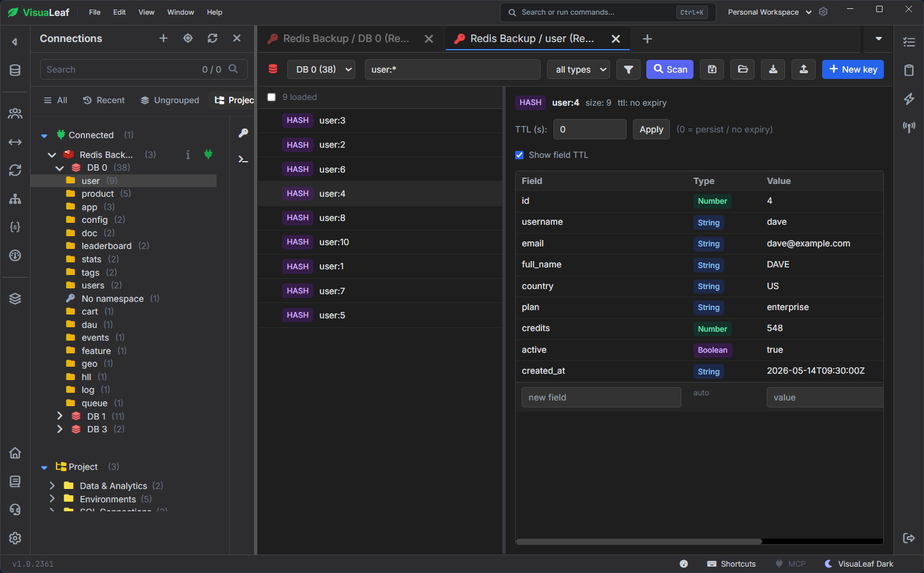This screenshot has width=924, height=573.
Task: Click the Scan button
Action: [670, 69]
